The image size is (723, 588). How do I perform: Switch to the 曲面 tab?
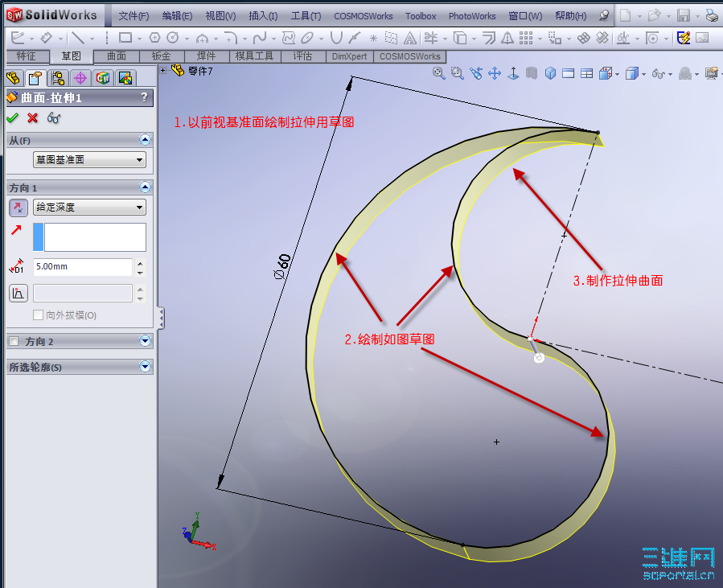[x=117, y=56]
